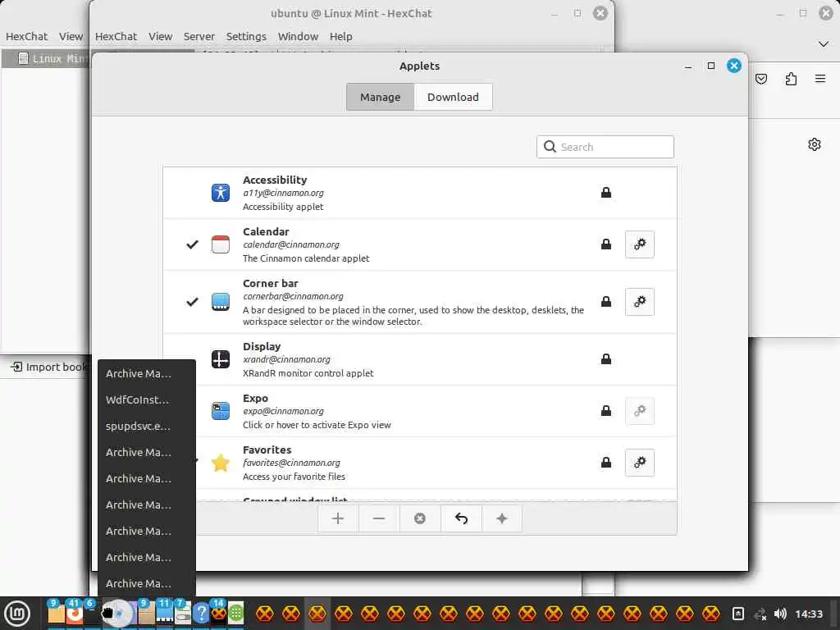Click the lock icon on Display row
Screen dimensions: 840x630
coord(606,359)
